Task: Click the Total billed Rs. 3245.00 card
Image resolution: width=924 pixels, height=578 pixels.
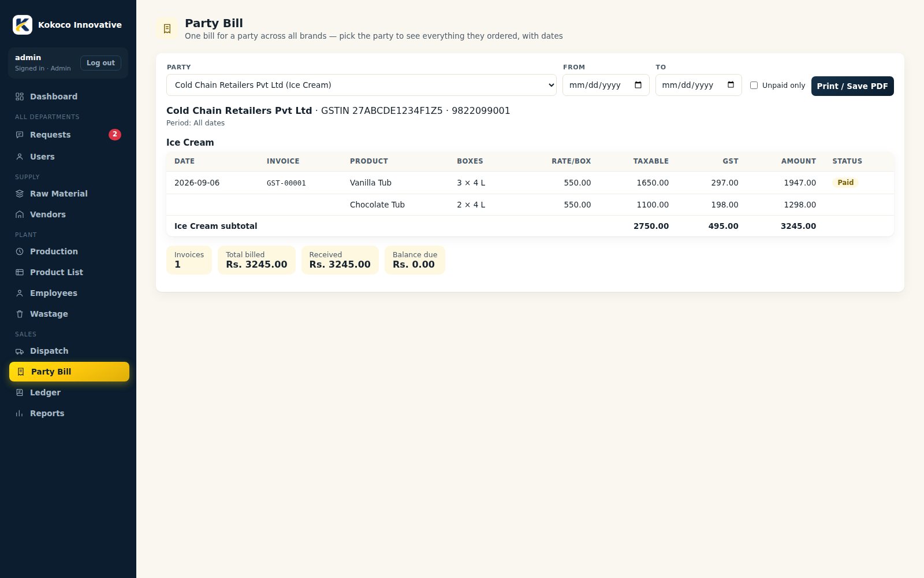Action: (256, 260)
